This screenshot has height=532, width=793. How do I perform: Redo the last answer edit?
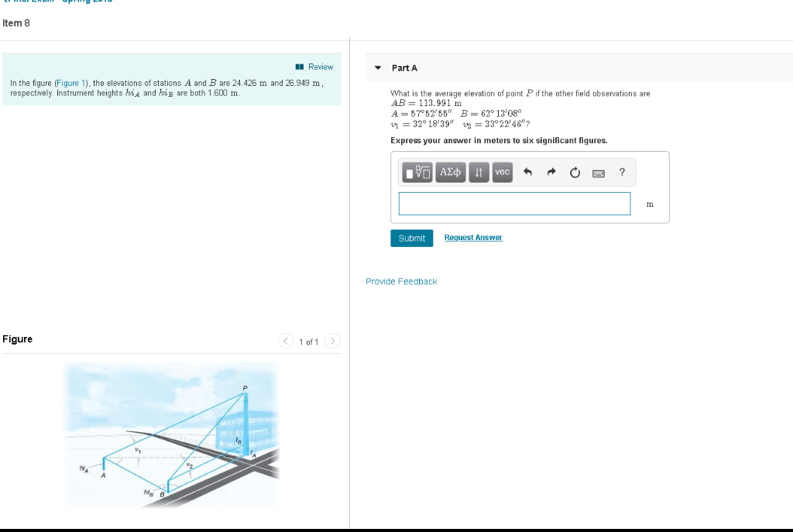tap(551, 173)
